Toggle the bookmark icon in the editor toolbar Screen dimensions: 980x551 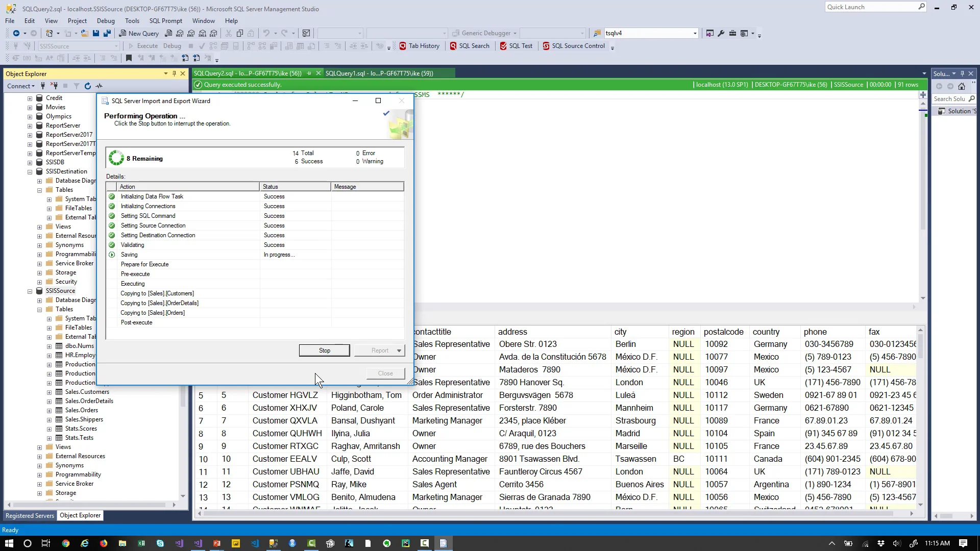coord(129,58)
